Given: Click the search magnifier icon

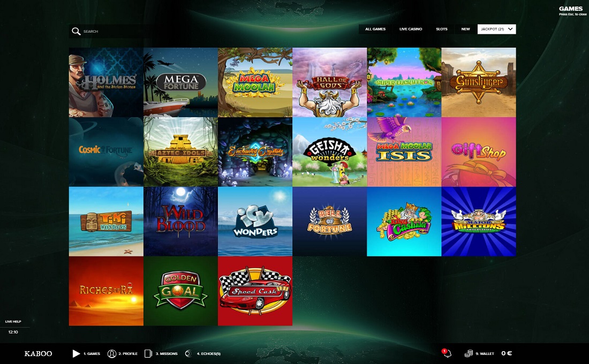Looking at the screenshot, I should pos(76,31).
